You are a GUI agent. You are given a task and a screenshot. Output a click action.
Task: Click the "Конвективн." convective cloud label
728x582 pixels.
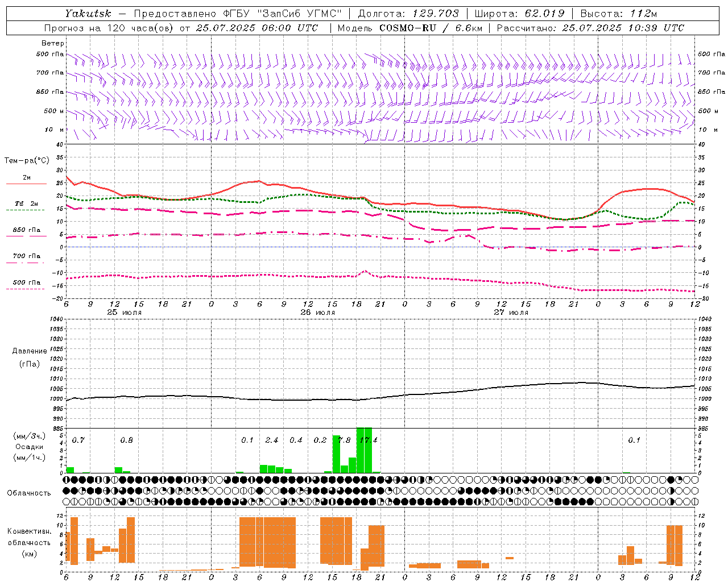click(30, 531)
